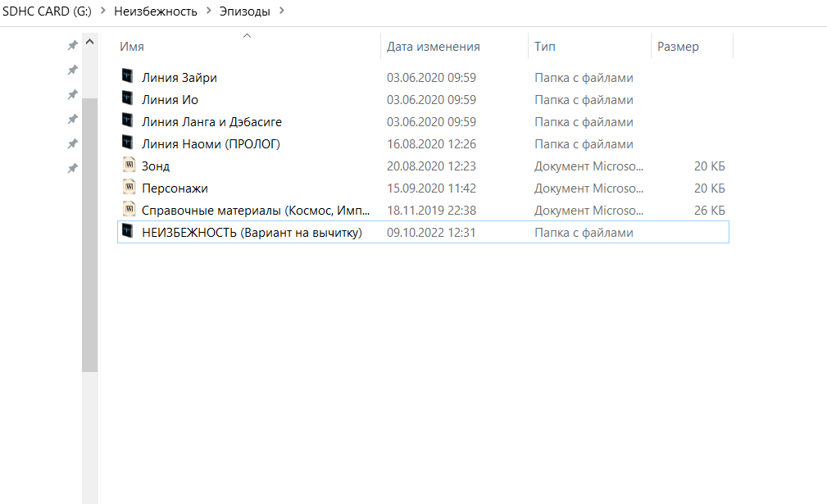Click the date 20.08.2020 12:23
827x504 pixels.
(x=431, y=166)
